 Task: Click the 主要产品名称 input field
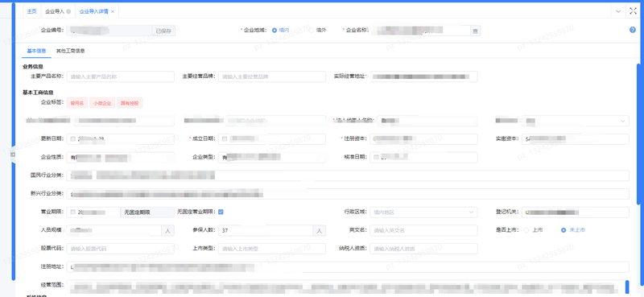click(x=120, y=76)
